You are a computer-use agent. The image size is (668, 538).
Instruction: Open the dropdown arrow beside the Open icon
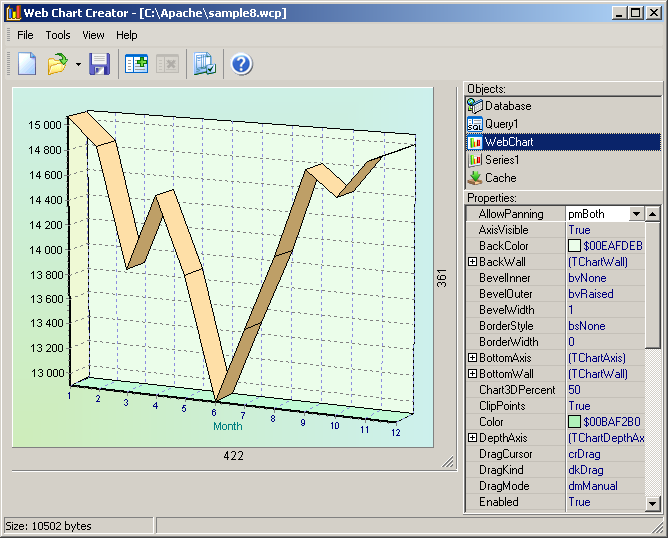tap(78, 65)
